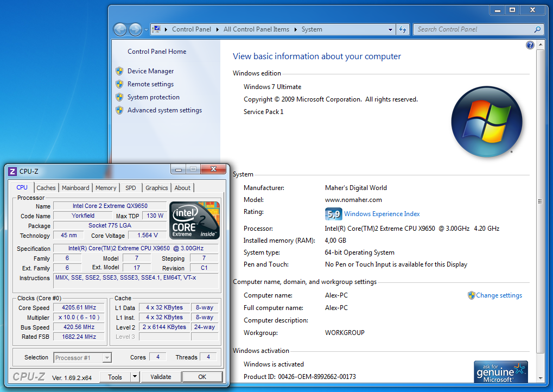The width and height of the screenshot is (553, 392).
Task: Open Advanced system settings
Action: 164,110
